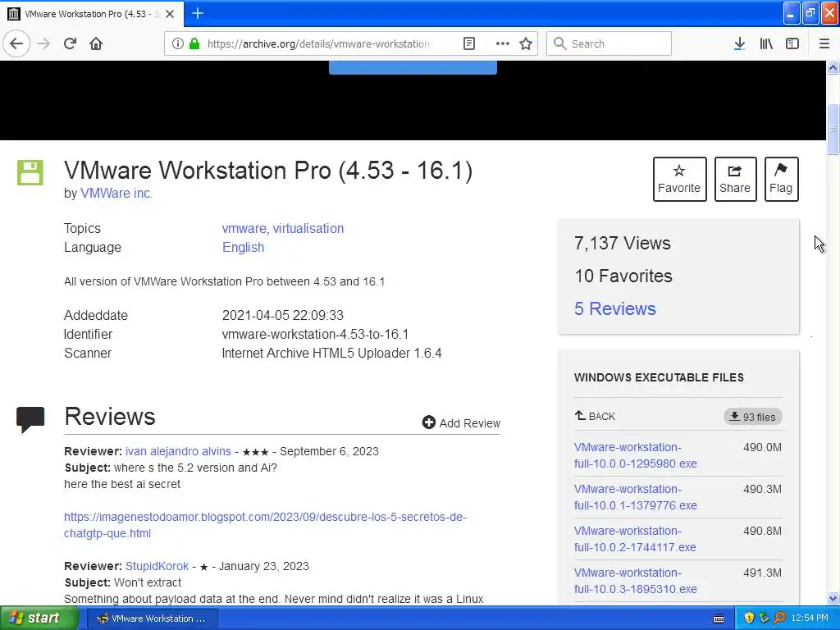Image resolution: width=840 pixels, height=630 pixels.
Task: Click the Safely Remove Hardware tray icon
Action: point(765,619)
